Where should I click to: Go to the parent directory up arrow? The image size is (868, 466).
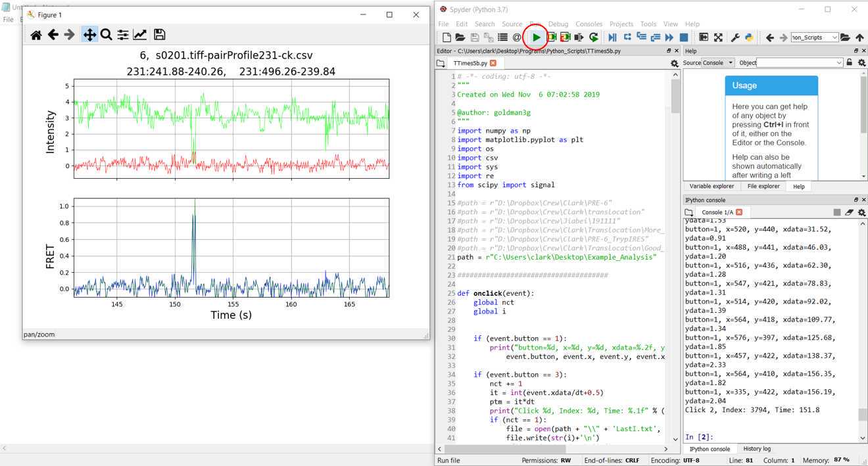coord(859,37)
